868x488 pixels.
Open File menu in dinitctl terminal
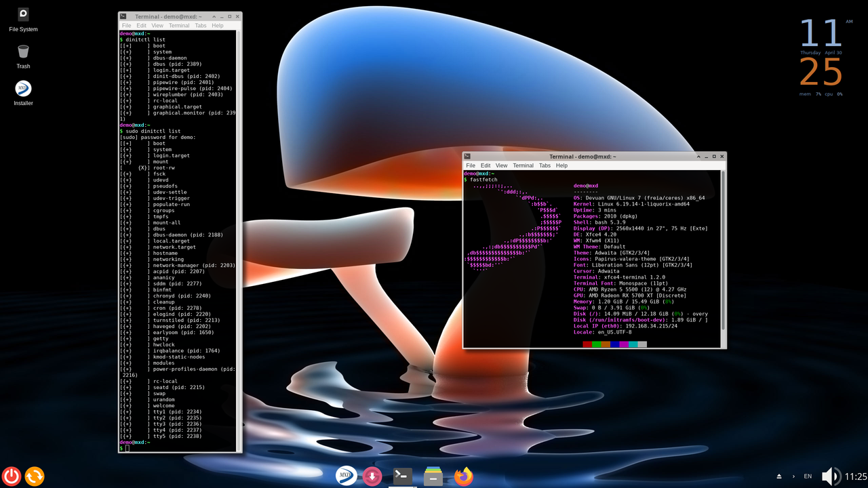[x=126, y=26]
